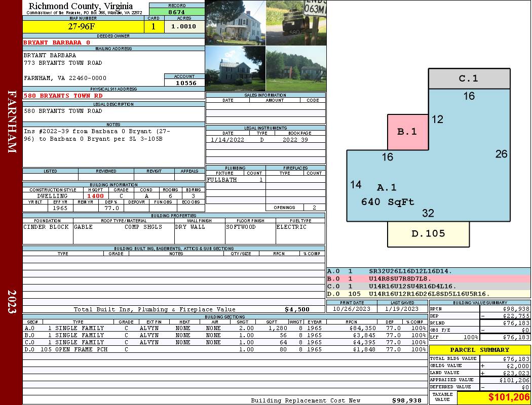Click the ELECTRIC fuel type value
The image size is (532, 405).
[291, 227]
